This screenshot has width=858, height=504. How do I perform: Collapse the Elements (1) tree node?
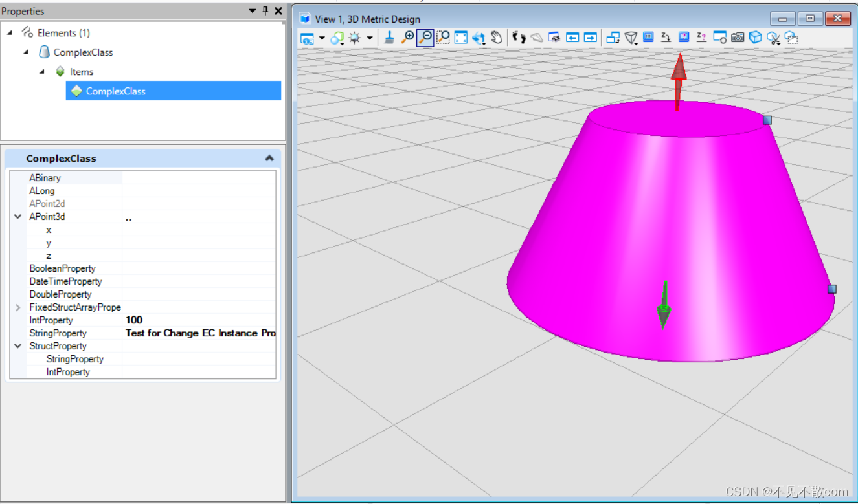(x=10, y=32)
